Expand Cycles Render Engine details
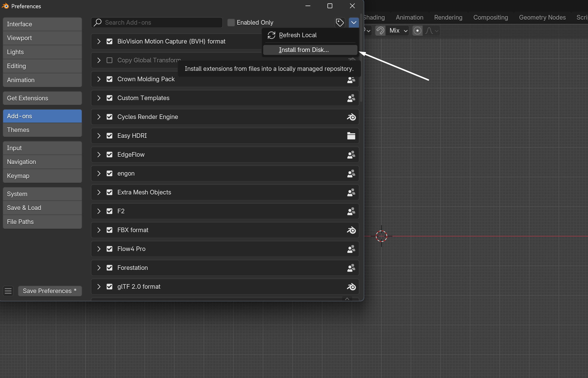The image size is (588, 378). tap(99, 117)
